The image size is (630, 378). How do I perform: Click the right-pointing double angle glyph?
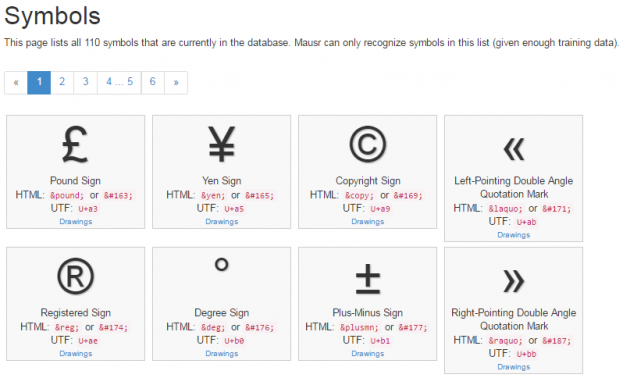[514, 281]
